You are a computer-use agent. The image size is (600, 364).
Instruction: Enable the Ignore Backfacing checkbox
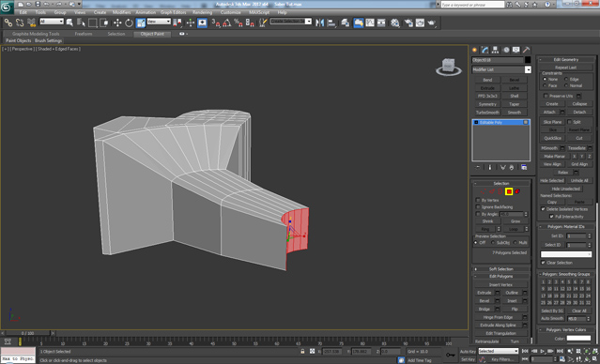(x=478, y=206)
